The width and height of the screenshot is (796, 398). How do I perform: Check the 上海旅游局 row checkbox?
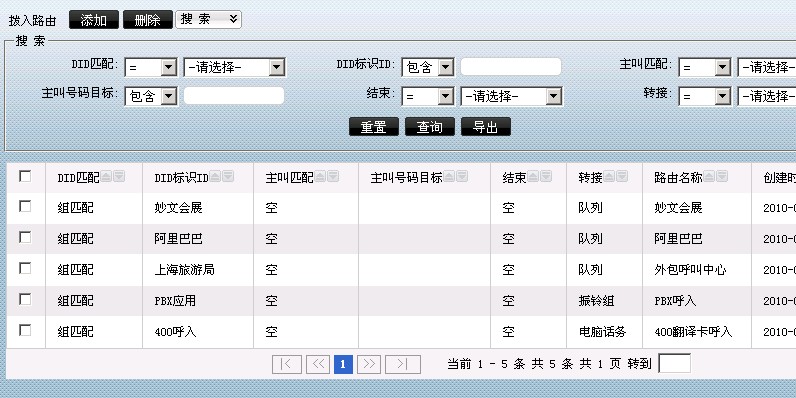[25, 268]
